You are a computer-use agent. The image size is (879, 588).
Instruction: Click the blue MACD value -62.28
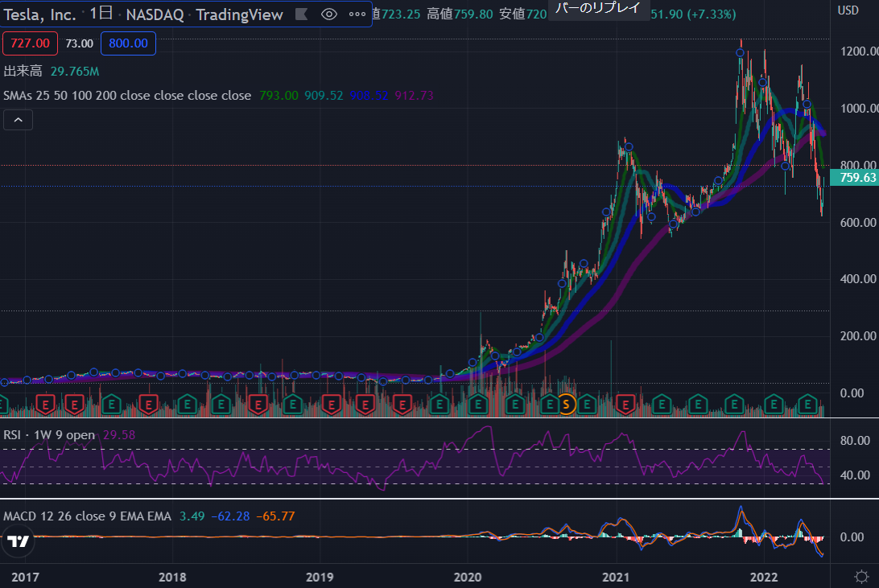pyautogui.click(x=230, y=516)
